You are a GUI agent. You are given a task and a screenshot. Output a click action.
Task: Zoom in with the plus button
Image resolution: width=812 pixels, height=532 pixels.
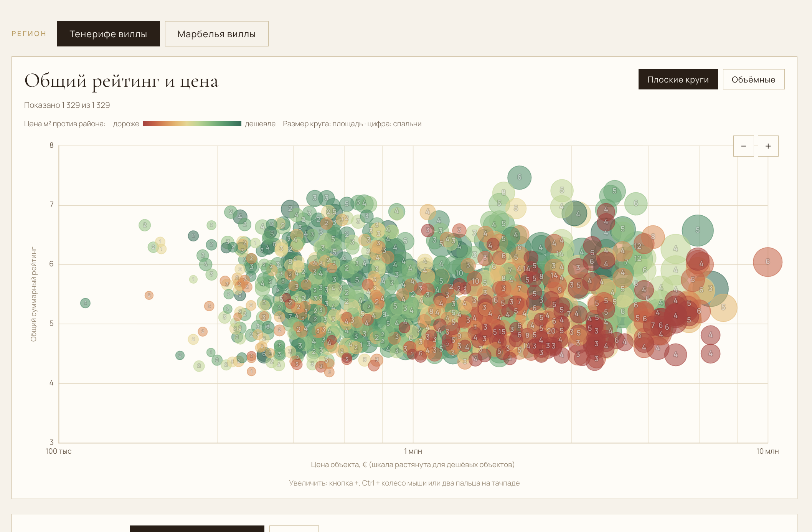click(768, 146)
